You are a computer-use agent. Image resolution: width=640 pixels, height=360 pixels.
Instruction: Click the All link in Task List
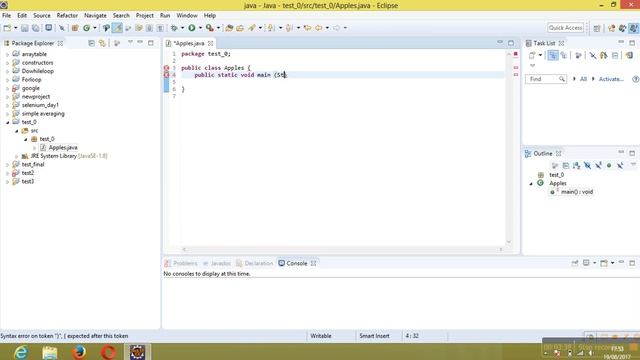pyautogui.click(x=583, y=79)
